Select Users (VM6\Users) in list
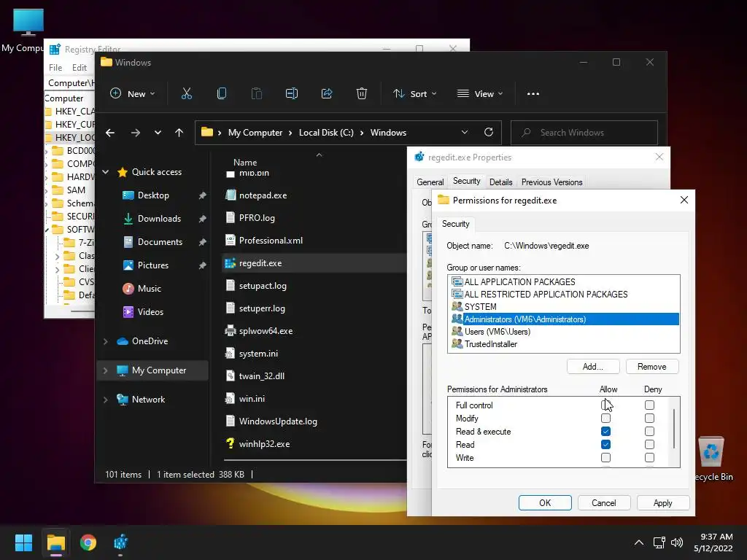The height and width of the screenshot is (560, 747). click(564, 332)
